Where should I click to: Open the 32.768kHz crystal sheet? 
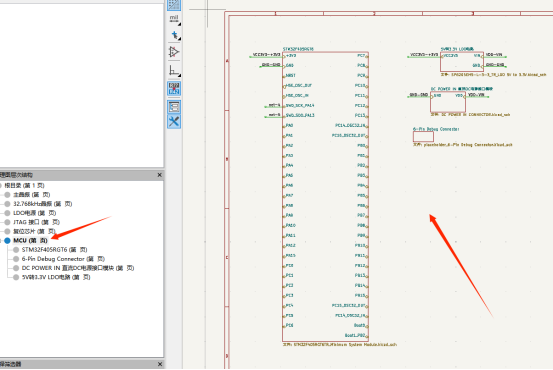tap(42, 204)
